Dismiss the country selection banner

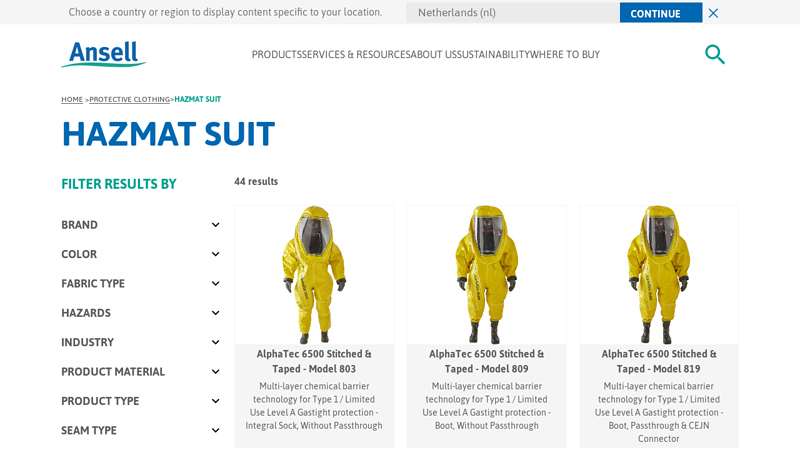(713, 13)
